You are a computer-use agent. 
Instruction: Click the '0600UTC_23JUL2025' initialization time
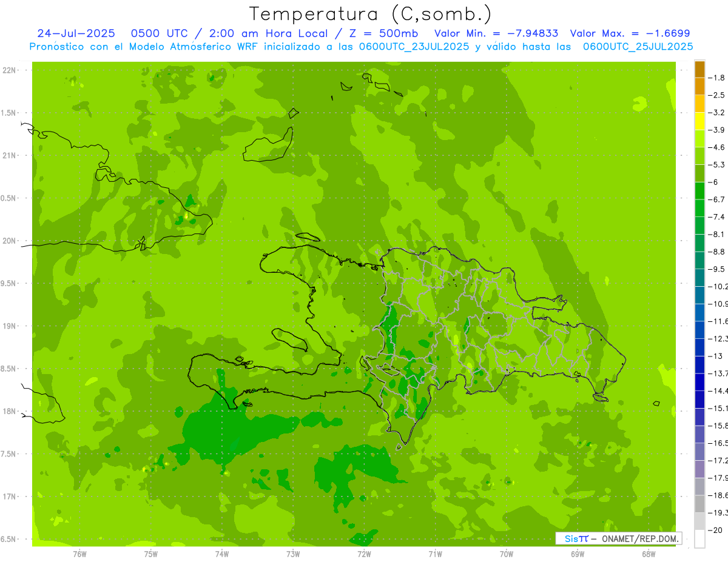click(x=414, y=46)
